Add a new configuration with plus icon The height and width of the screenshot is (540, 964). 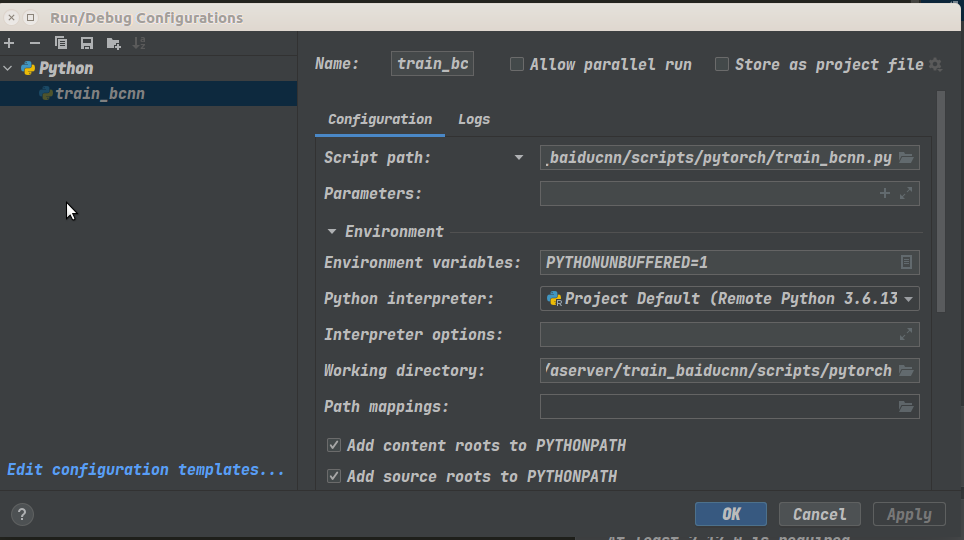click(x=9, y=43)
